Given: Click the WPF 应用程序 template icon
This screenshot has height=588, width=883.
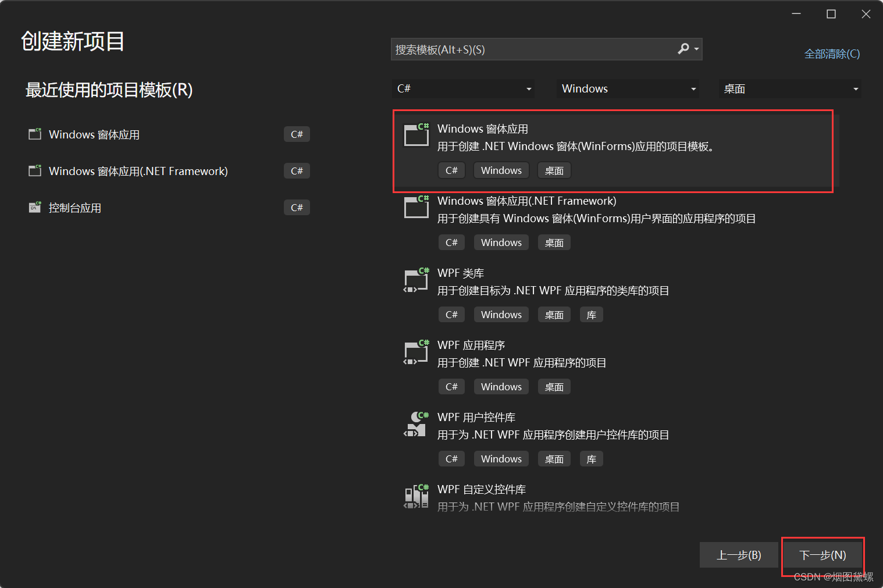Looking at the screenshot, I should tap(416, 352).
